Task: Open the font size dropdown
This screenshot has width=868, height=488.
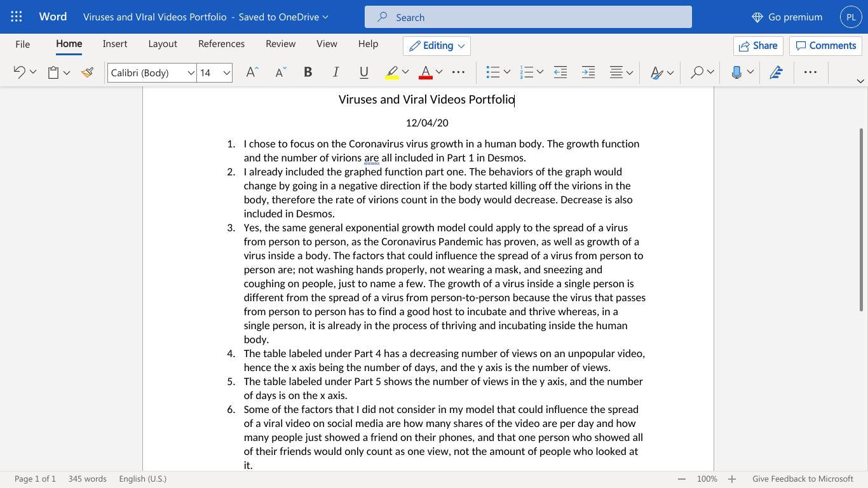Action: [x=226, y=73]
